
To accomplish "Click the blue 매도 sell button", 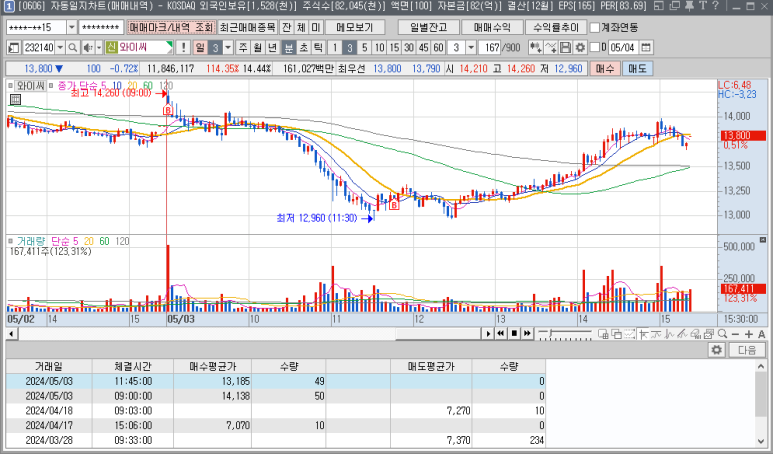I will [x=637, y=69].
